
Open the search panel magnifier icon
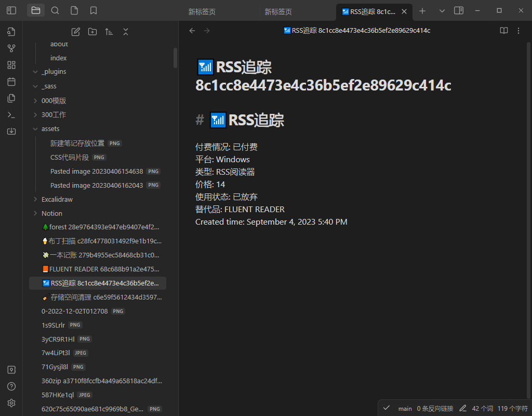[55, 10]
